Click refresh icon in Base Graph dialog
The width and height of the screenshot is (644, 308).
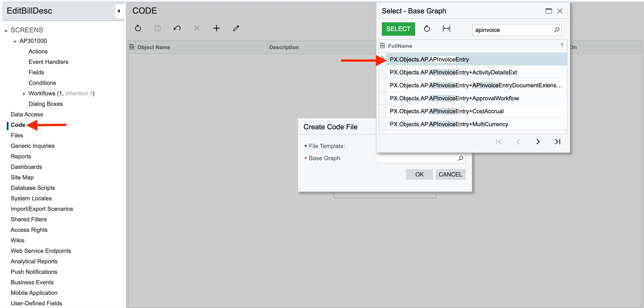427,29
